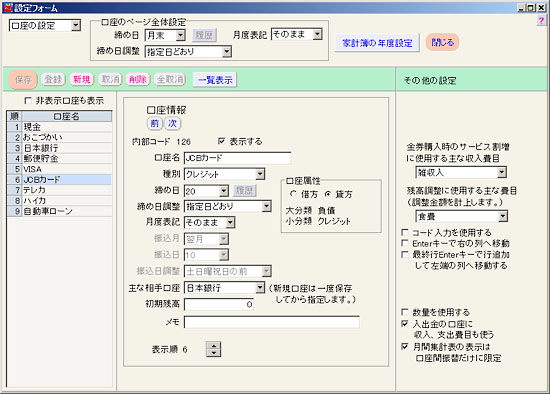Screen dimensions: 550x394
Task: Go to next account with 次 button
Action: (172, 123)
